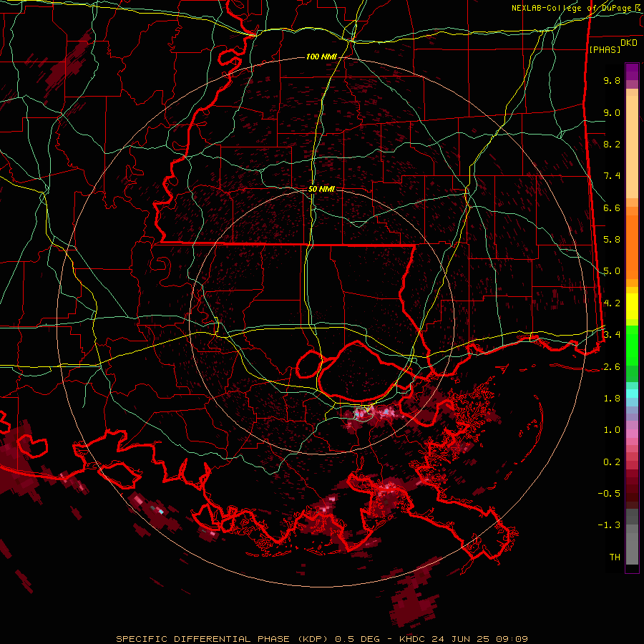Click the 9.0 value on the scale

612,112
